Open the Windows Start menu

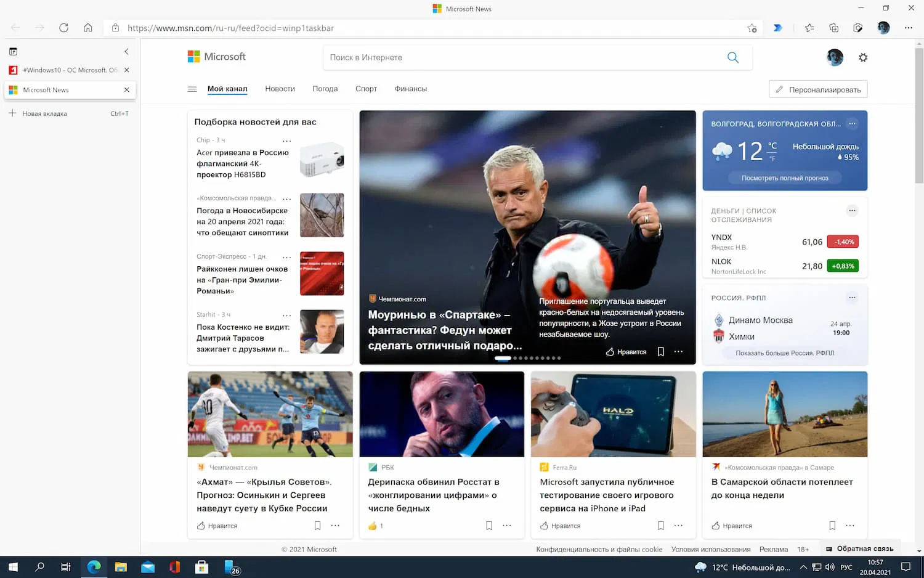tap(13, 567)
